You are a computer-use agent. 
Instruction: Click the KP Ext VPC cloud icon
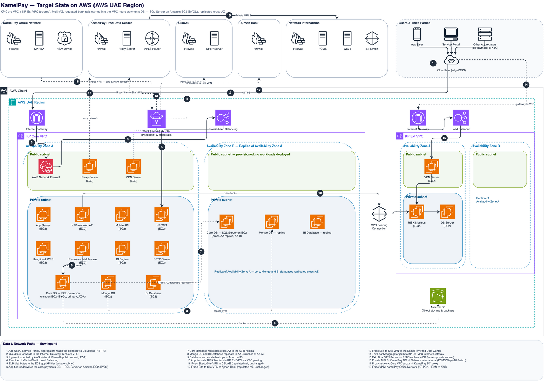point(400,136)
